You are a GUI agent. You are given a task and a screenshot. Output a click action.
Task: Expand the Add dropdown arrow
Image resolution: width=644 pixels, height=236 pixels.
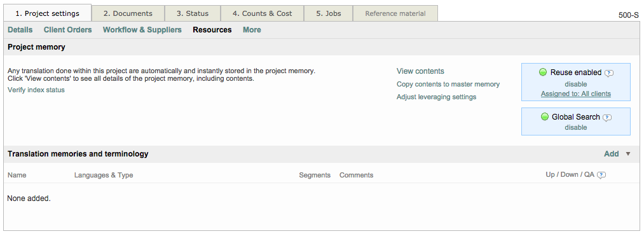click(627, 154)
